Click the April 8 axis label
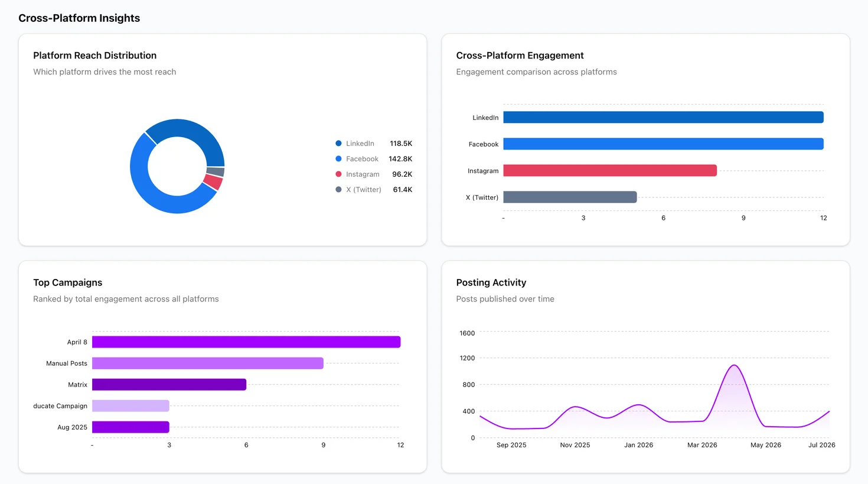 tap(77, 342)
